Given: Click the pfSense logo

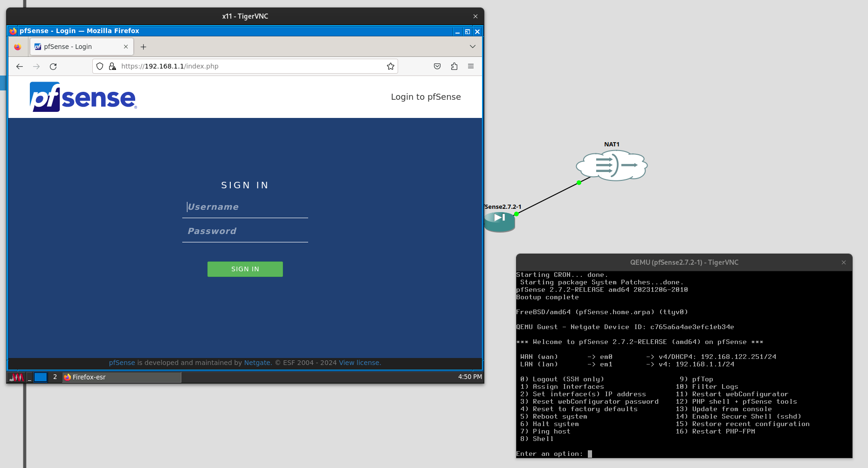Looking at the screenshot, I should (83, 97).
